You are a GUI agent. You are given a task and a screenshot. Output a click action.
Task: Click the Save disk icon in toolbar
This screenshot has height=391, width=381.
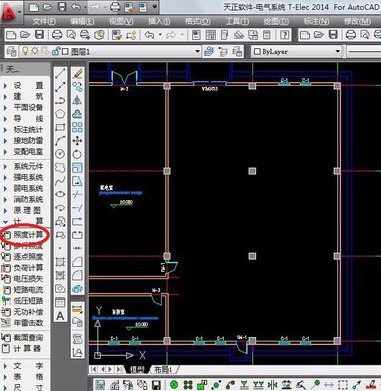tap(40, 35)
